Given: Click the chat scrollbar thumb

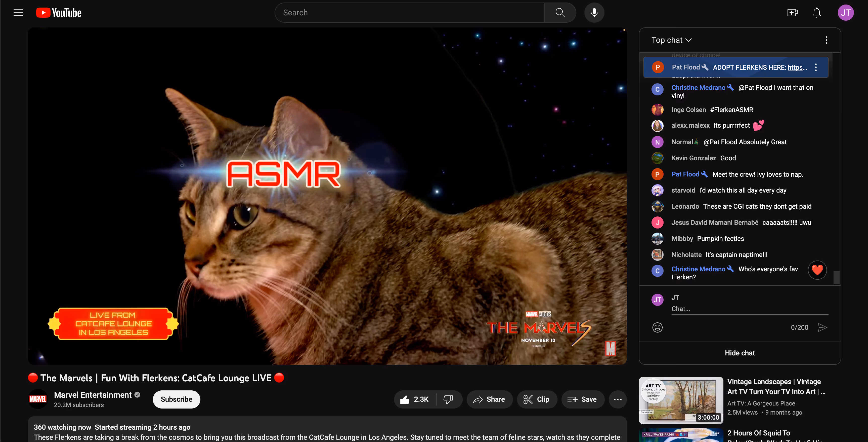Looking at the screenshot, I should [x=836, y=278].
